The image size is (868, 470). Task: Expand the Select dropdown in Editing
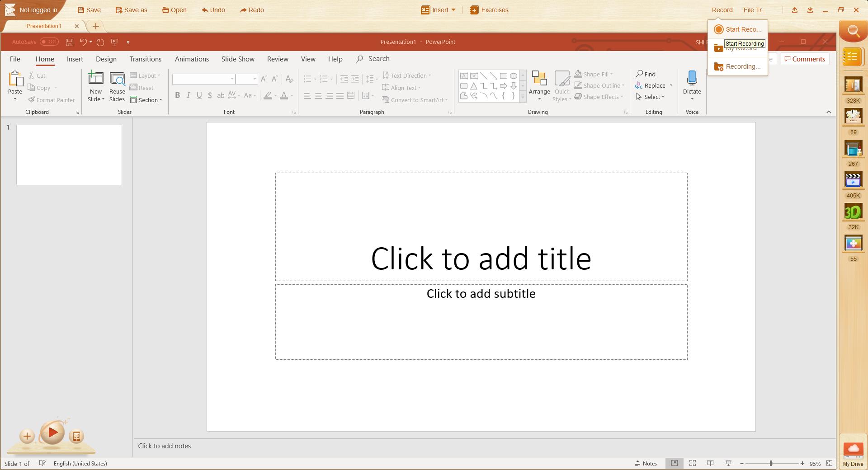pyautogui.click(x=650, y=97)
